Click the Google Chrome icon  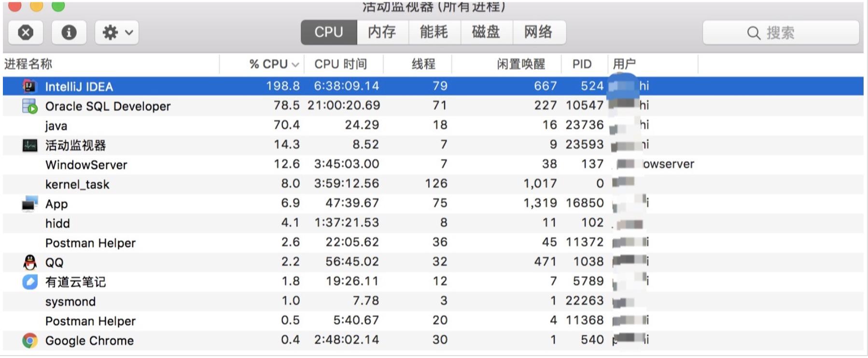[x=29, y=340]
